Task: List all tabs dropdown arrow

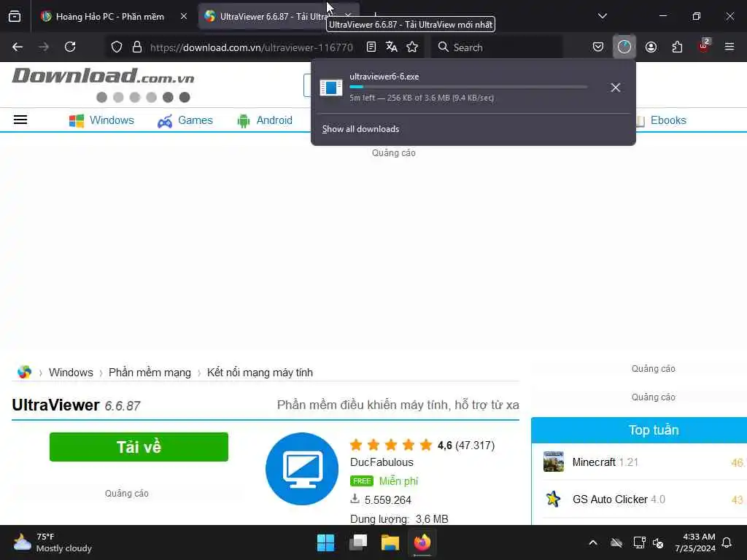Action: 602,16
